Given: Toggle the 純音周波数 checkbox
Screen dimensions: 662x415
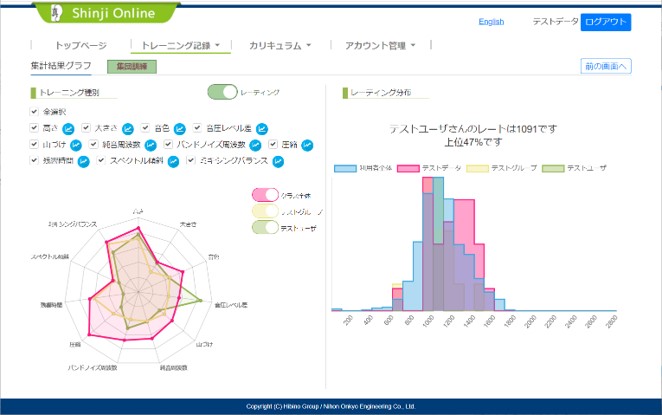Looking at the screenshot, I should click(94, 144).
